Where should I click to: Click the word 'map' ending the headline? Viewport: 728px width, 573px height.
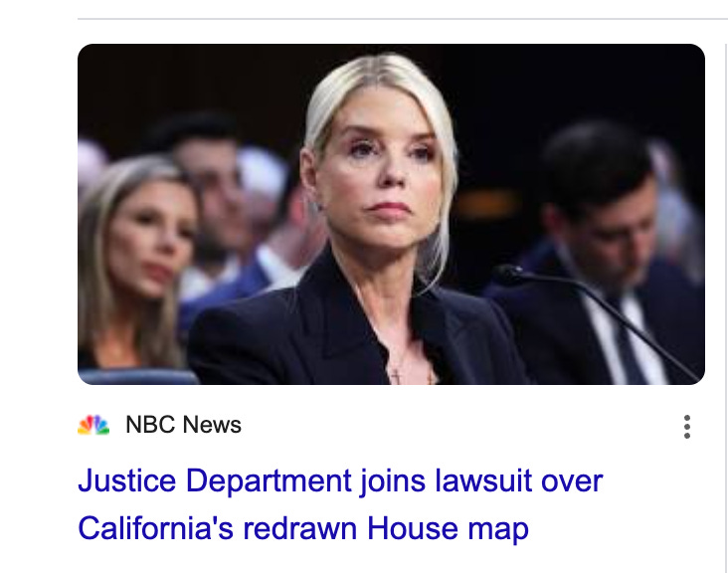(x=498, y=530)
